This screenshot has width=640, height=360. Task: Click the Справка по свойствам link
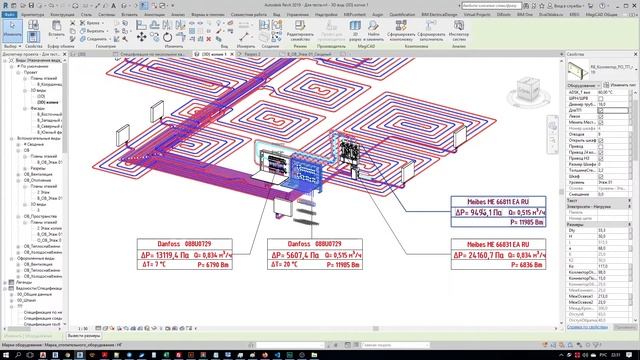coord(587,327)
